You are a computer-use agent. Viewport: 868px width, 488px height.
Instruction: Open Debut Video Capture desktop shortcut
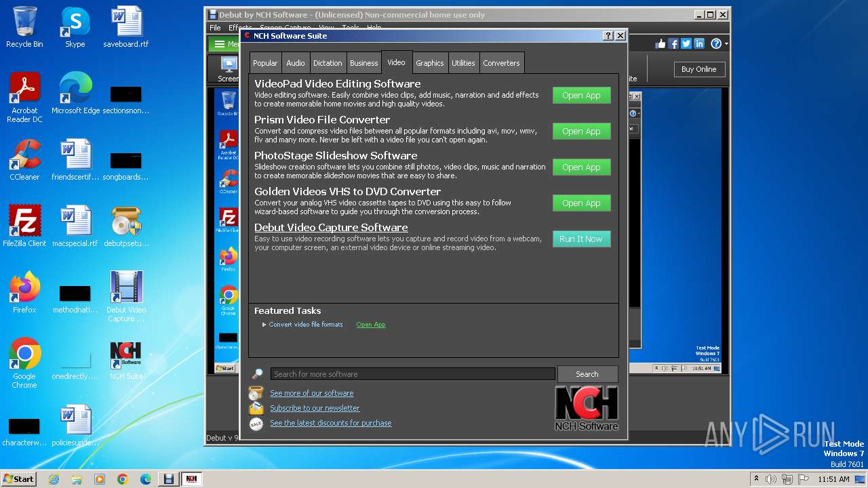tap(126, 296)
